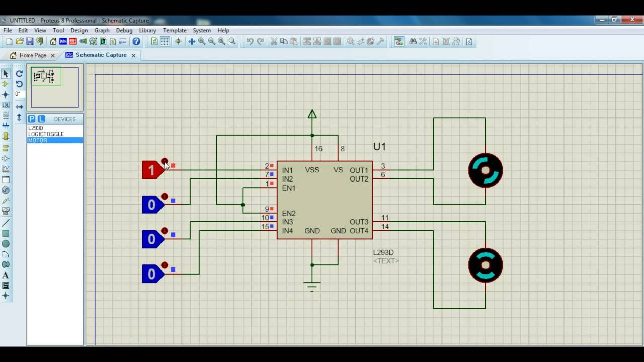Click the lower motor component
Viewport: 644px width, 362px height.
point(486,265)
